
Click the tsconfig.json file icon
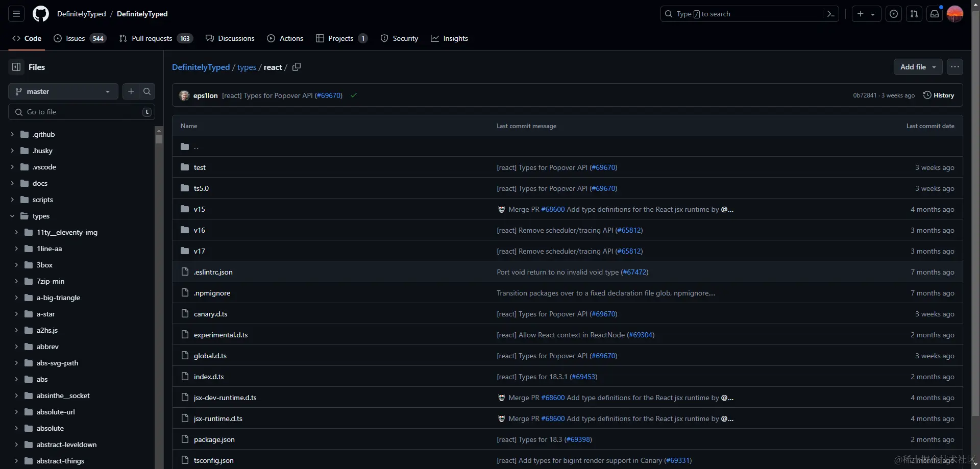(x=185, y=460)
